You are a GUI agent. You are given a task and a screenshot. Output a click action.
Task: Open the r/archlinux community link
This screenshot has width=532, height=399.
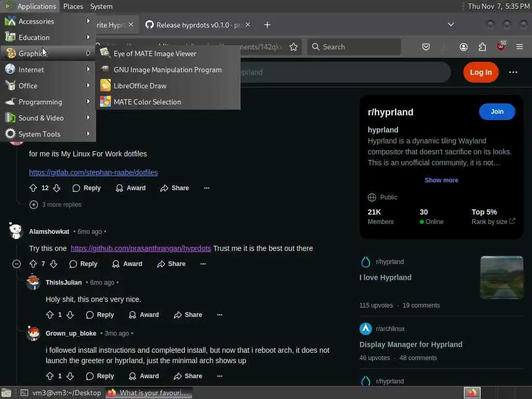pyautogui.click(x=390, y=329)
